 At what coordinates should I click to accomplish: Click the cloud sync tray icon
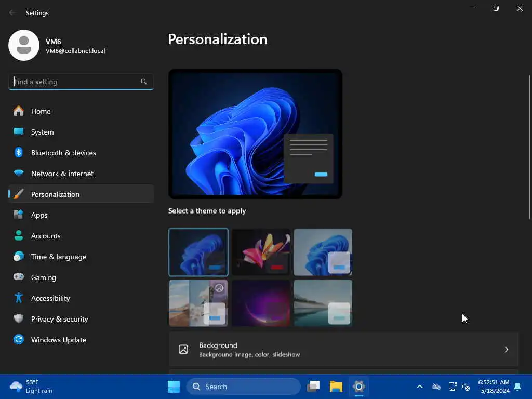pos(436,387)
